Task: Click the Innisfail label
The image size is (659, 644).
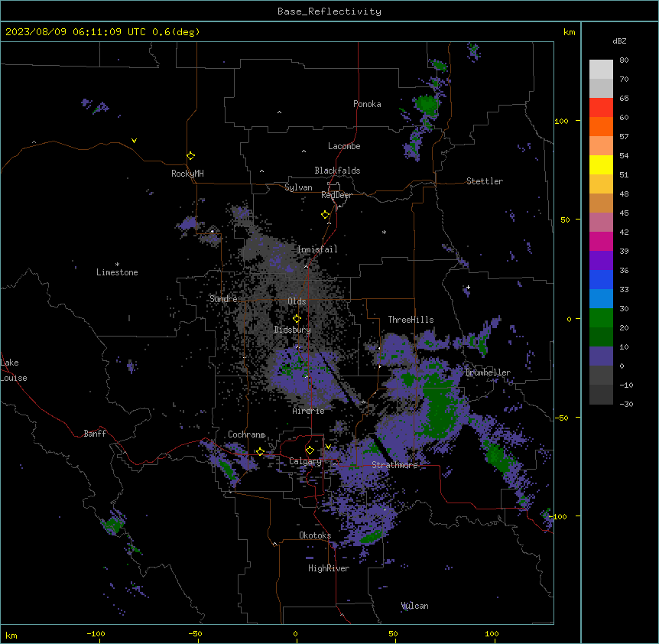Action: point(317,249)
